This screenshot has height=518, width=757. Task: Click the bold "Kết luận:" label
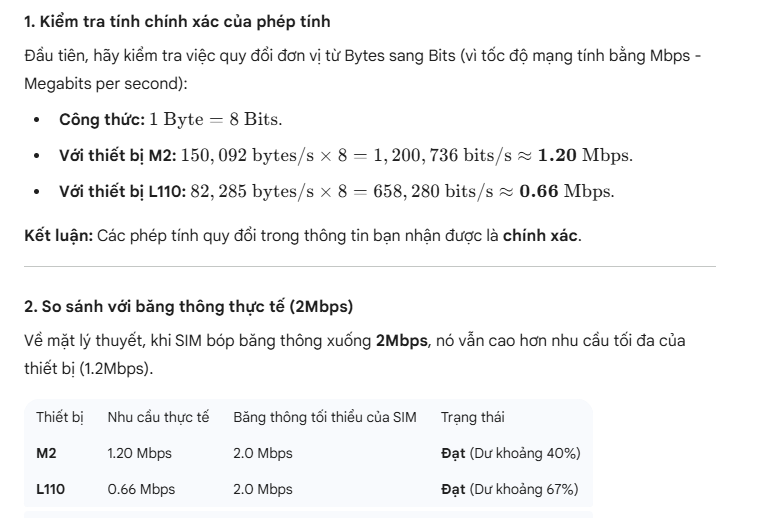coord(58,236)
